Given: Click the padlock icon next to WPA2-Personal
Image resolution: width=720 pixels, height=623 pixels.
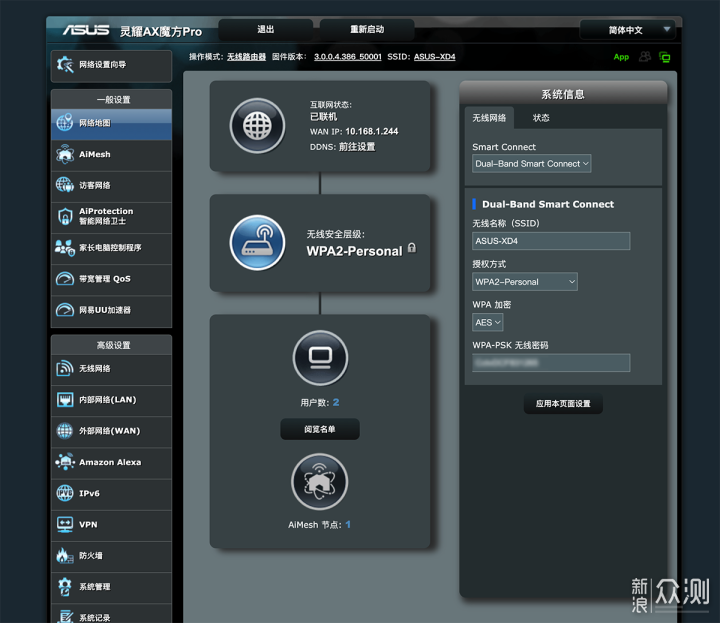Looking at the screenshot, I should coord(412,247).
